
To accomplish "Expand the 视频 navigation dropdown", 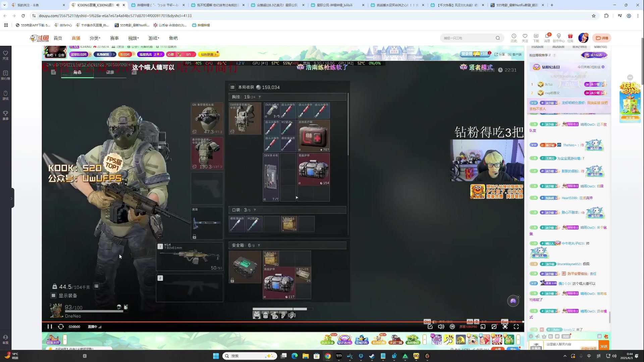I will [133, 38].
